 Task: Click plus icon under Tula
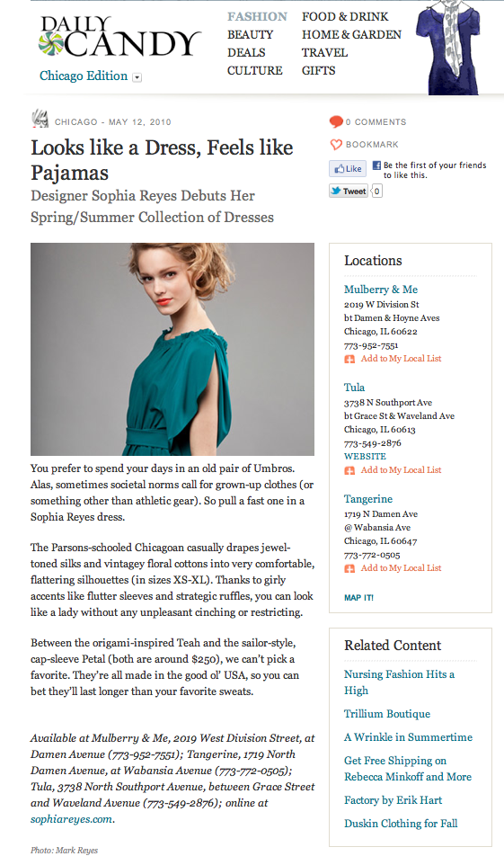[x=349, y=470]
